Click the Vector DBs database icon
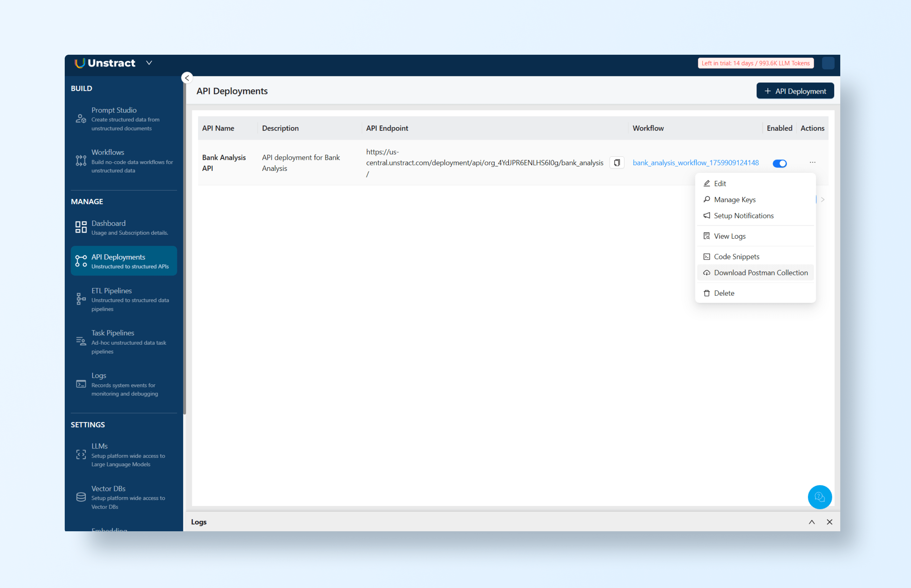Viewport: 911px width, 588px height. (80, 497)
